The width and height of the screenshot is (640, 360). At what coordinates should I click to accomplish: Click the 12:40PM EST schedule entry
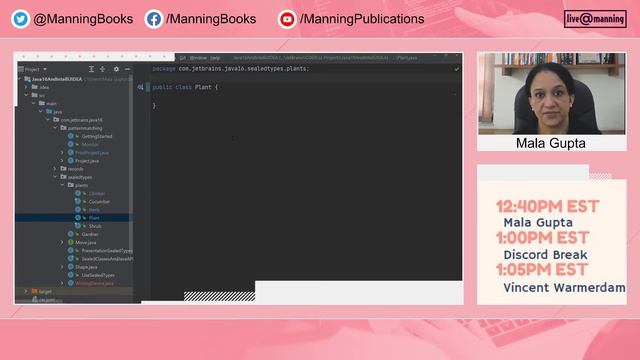[548, 207]
